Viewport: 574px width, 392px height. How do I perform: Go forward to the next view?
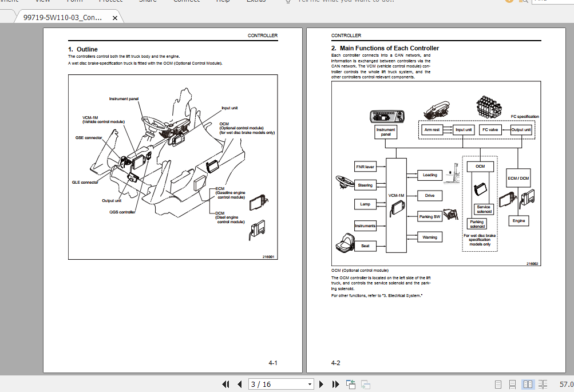(x=365, y=384)
